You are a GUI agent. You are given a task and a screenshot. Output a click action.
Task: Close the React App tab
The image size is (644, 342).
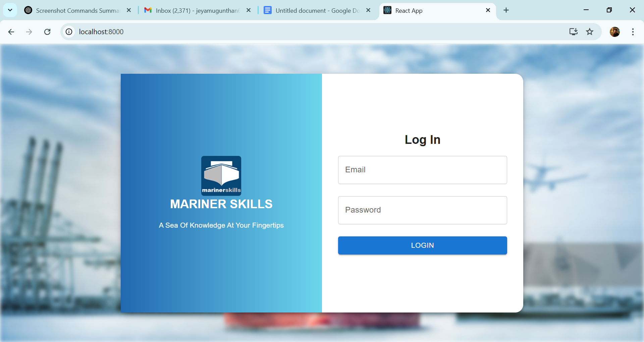pos(488,10)
